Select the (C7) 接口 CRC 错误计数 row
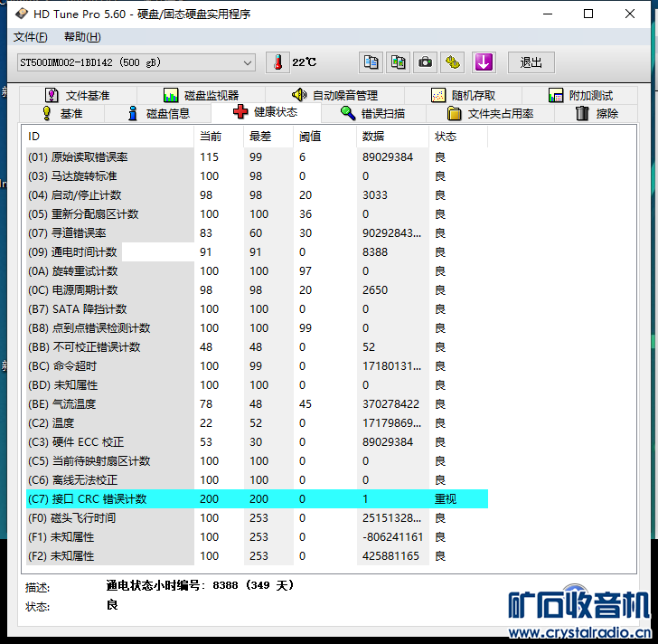The width and height of the screenshot is (658, 644). coord(257,498)
